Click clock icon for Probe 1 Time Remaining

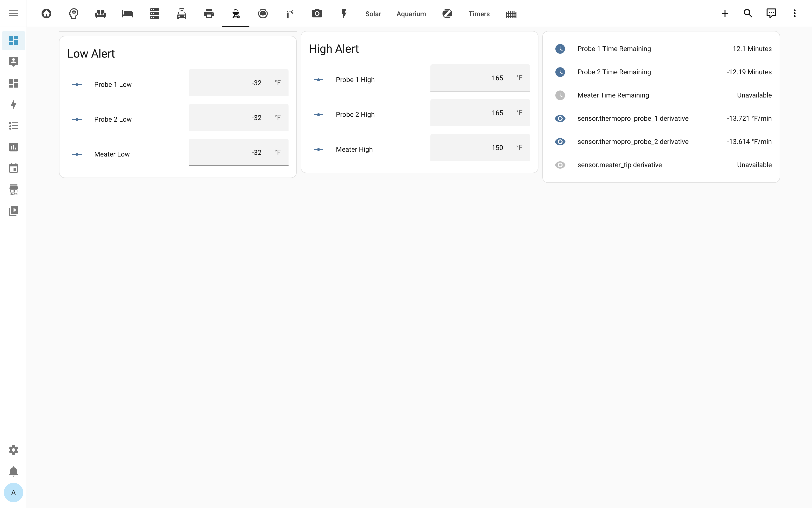click(560, 49)
